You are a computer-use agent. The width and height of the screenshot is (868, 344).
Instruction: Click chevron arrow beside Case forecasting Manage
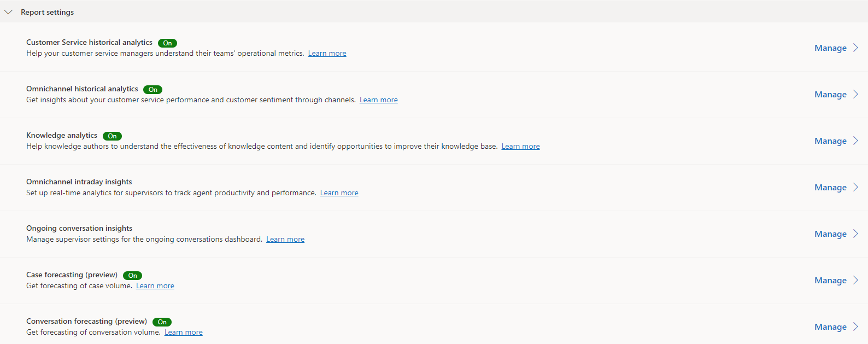coord(856,280)
